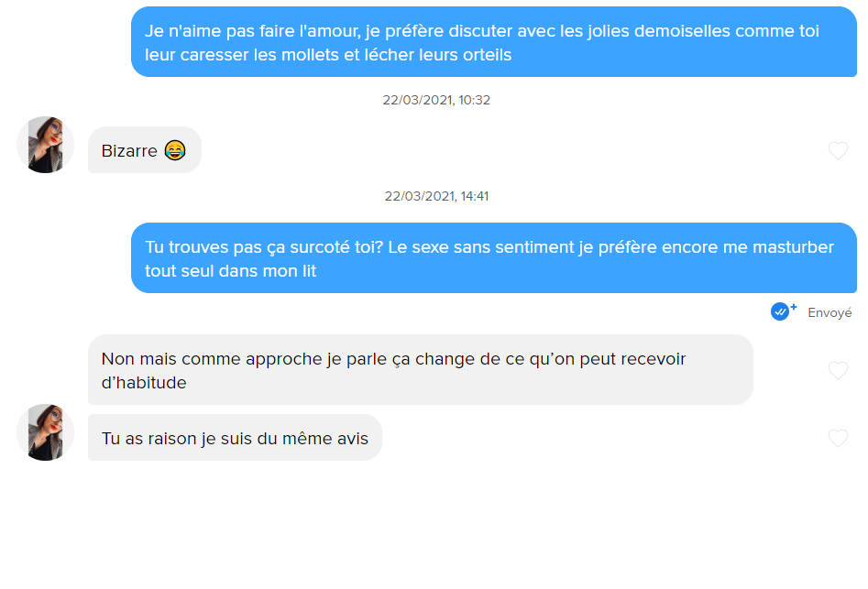
Task: Select the grey "Bizarre" message bubble
Action: tap(145, 150)
